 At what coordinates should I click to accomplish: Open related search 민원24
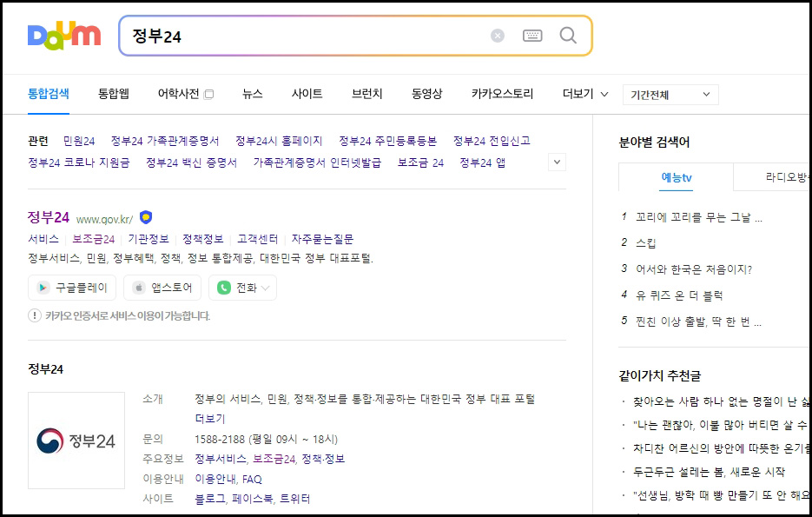coord(79,141)
